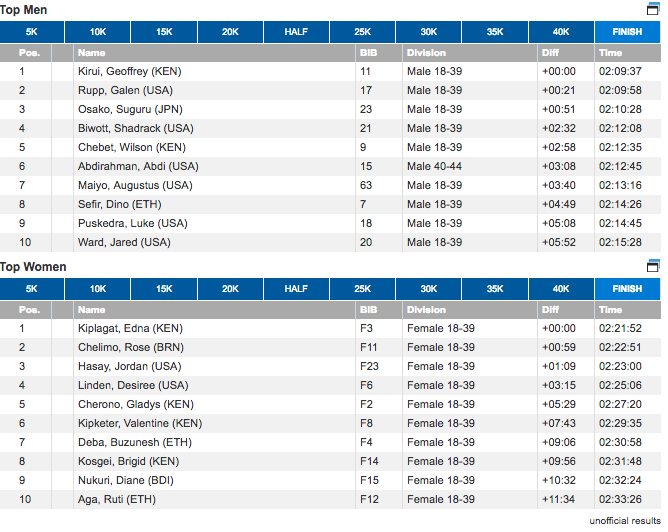
Task: Open the 40K tab for Top Men
Action: coord(561,32)
